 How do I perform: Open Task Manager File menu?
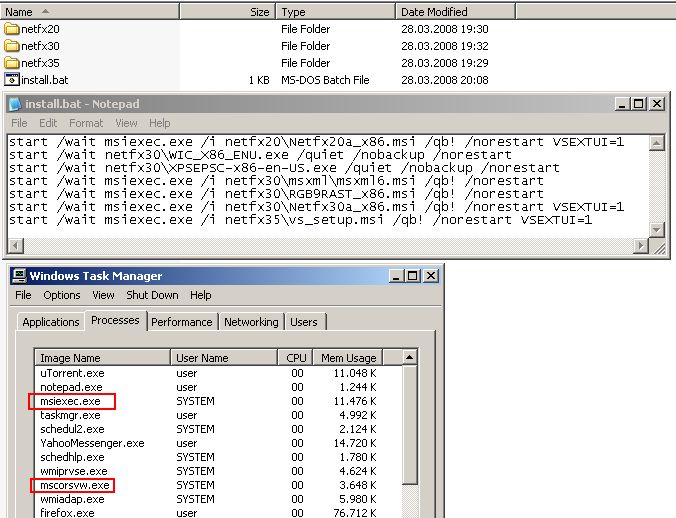(23, 295)
